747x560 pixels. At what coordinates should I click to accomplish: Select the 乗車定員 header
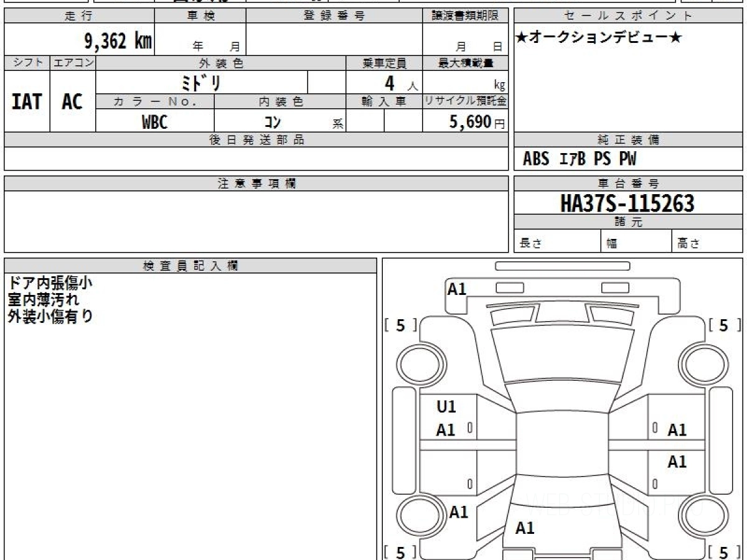384,63
